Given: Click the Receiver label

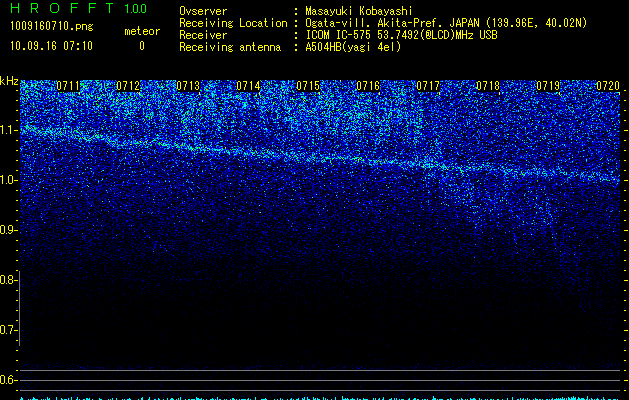Looking at the screenshot, I should pyautogui.click(x=203, y=35).
